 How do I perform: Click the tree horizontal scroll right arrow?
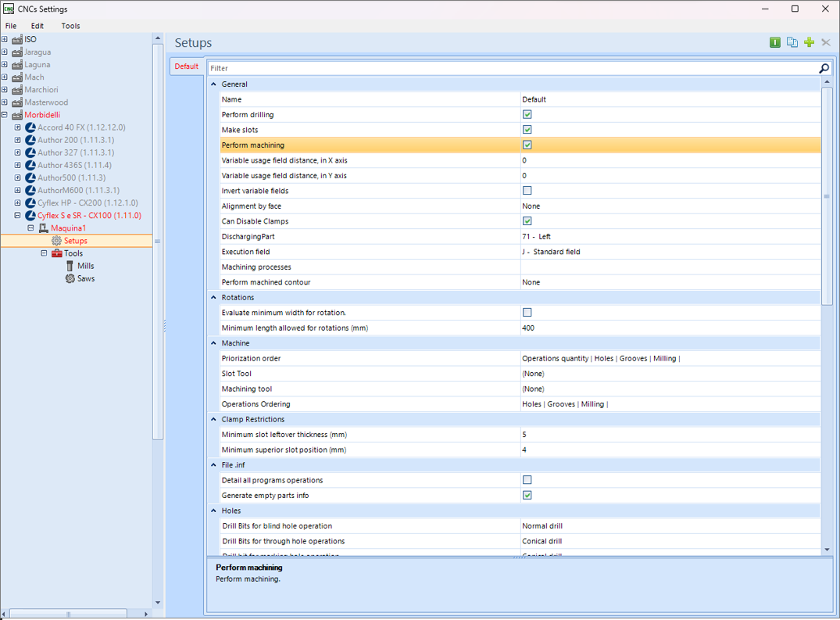pos(145,614)
